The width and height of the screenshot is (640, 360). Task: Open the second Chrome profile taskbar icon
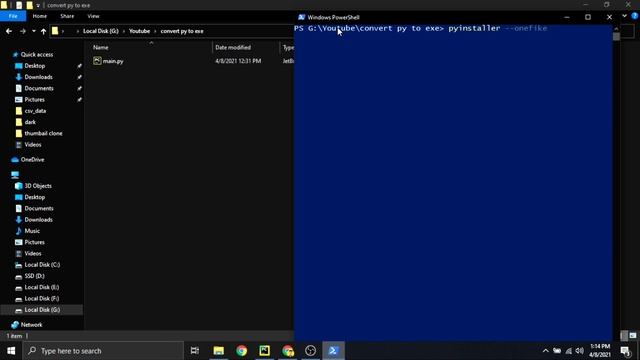(287, 351)
